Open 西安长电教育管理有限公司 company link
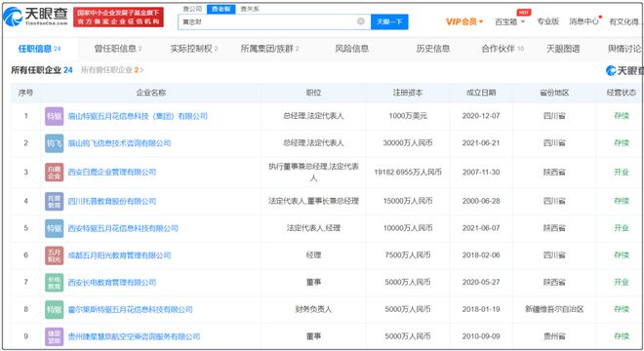Image resolution: width=644 pixels, height=351 pixels. point(112,283)
